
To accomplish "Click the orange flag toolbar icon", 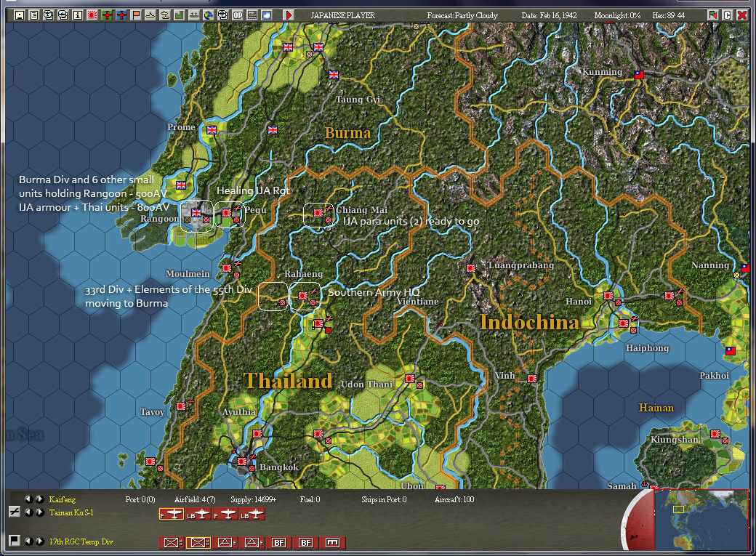I will 136,15.
